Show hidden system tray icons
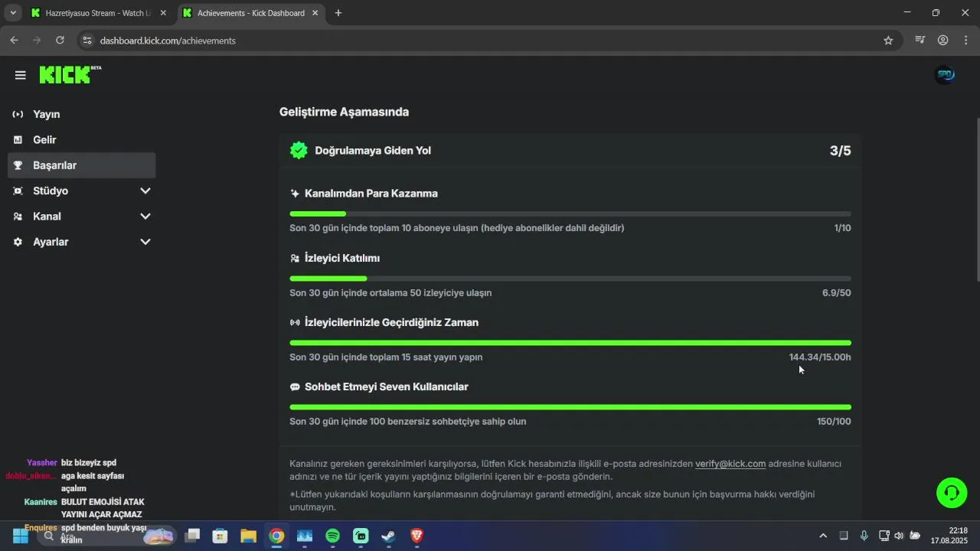 click(823, 536)
